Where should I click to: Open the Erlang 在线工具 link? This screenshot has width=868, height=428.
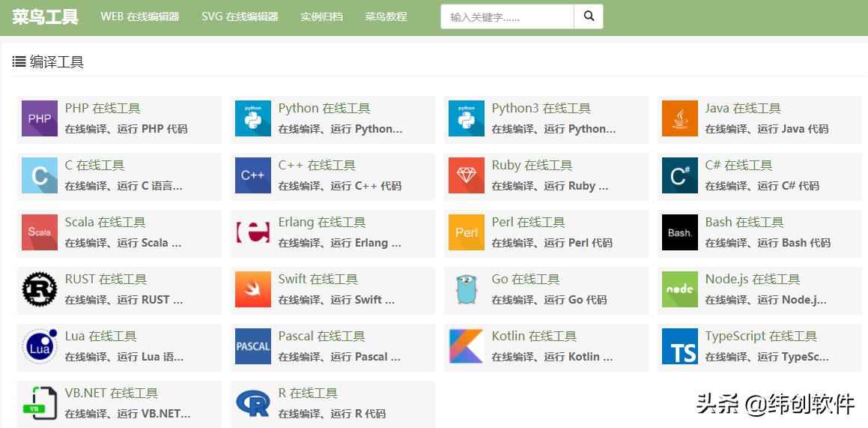(322, 223)
